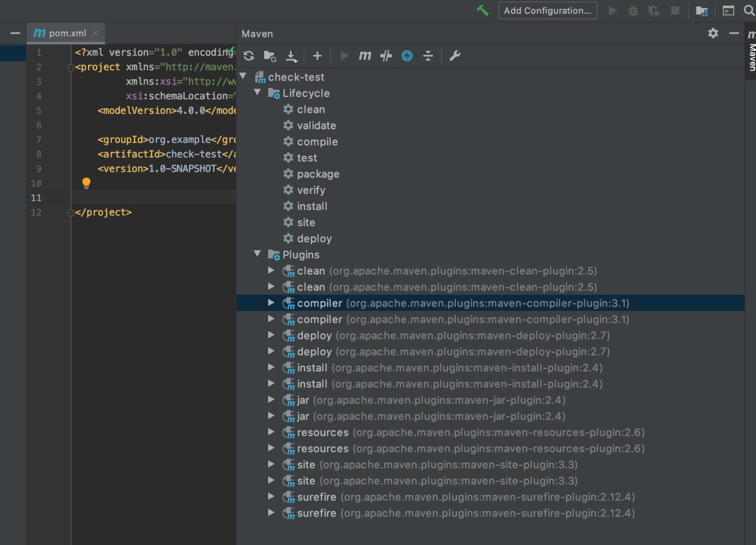756x545 pixels.
Task: Click fold marker beside closing project tag
Action: (x=71, y=212)
